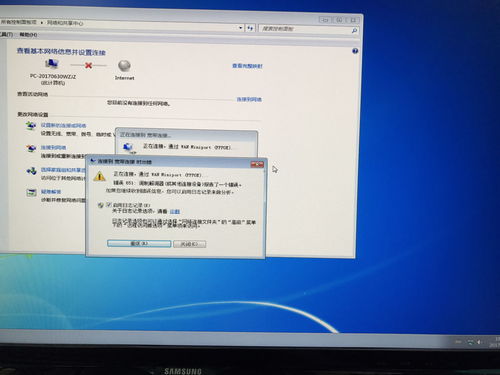The height and width of the screenshot is (375, 500).
Task: Toggle the enable logging checkbox in error dialog
Action: pyautogui.click(x=108, y=205)
